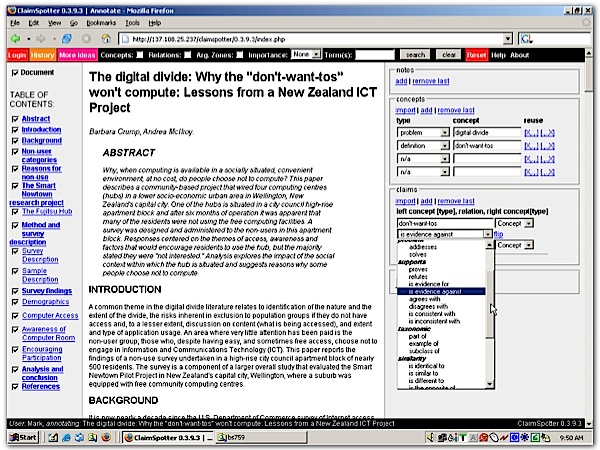Open the bs759 taskbar item

(261, 437)
